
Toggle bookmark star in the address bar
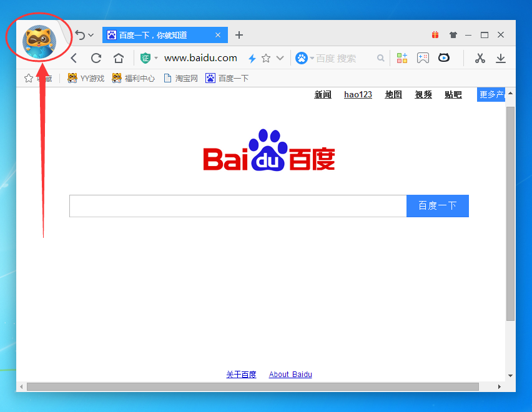tap(266, 58)
